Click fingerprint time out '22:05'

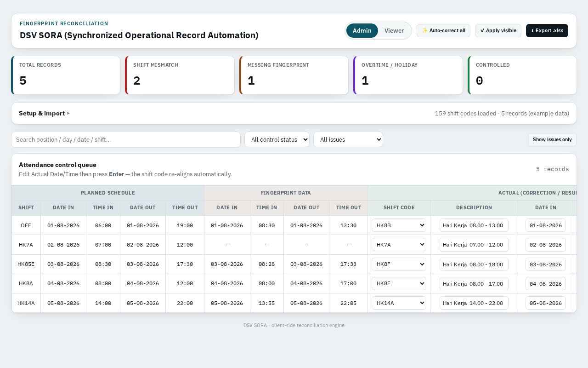click(348, 303)
